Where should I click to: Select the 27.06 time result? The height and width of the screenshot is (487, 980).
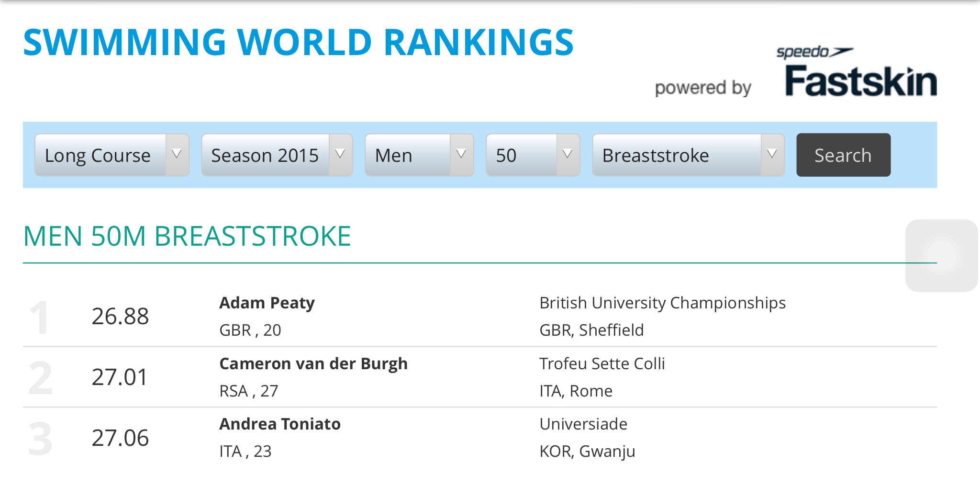coord(120,438)
